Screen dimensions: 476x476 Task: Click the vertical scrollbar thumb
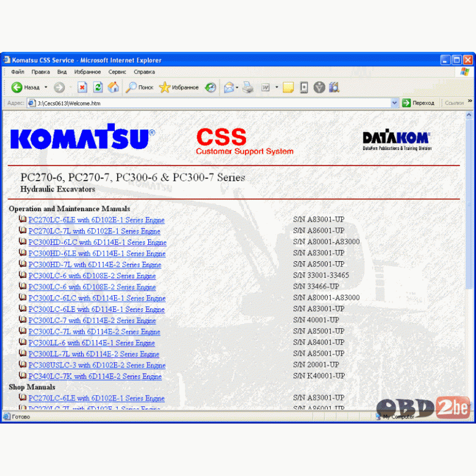tap(469, 203)
